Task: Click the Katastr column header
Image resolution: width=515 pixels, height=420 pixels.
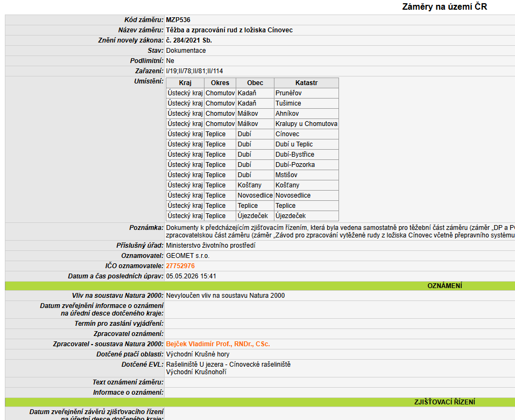Action: 306,83
